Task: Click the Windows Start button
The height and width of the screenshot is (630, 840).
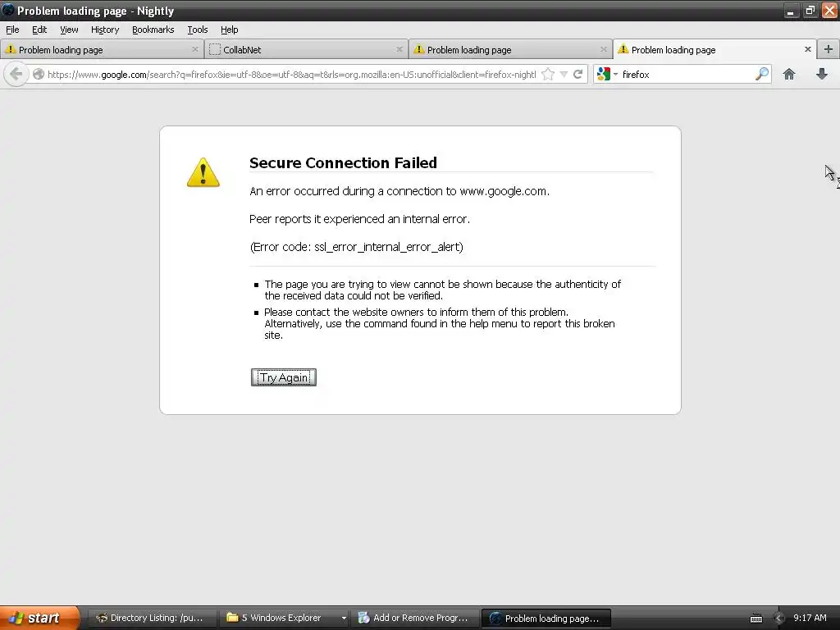Action: (x=39, y=618)
